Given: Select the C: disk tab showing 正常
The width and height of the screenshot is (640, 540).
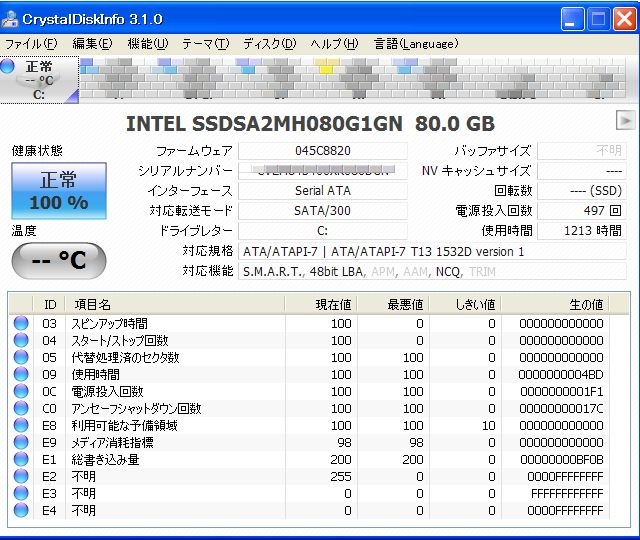Looking at the screenshot, I should tap(39, 80).
